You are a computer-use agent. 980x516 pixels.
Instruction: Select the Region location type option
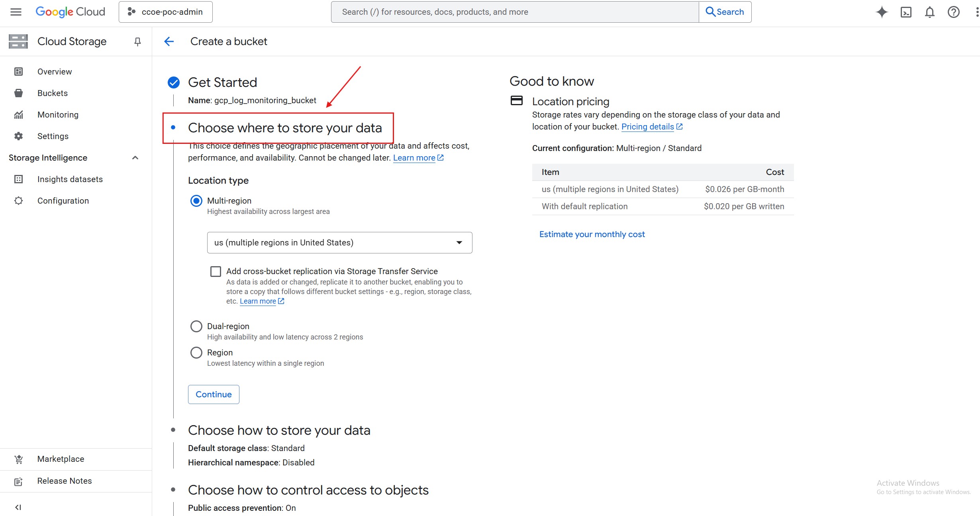pyautogui.click(x=196, y=353)
